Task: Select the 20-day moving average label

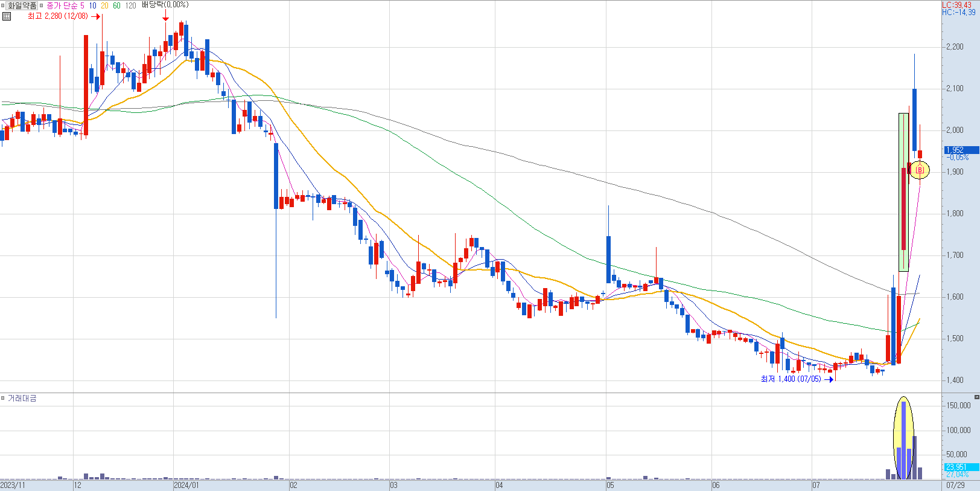Action: coord(104,5)
